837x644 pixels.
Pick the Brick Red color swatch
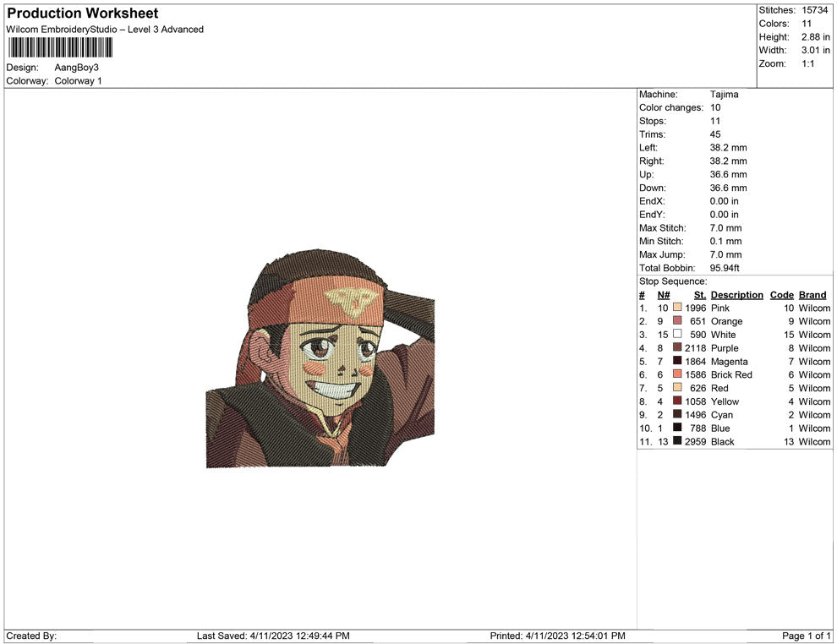[x=677, y=374]
